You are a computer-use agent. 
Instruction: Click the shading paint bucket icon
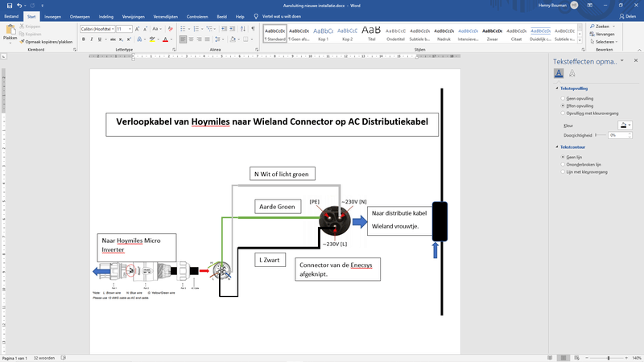[x=233, y=39]
